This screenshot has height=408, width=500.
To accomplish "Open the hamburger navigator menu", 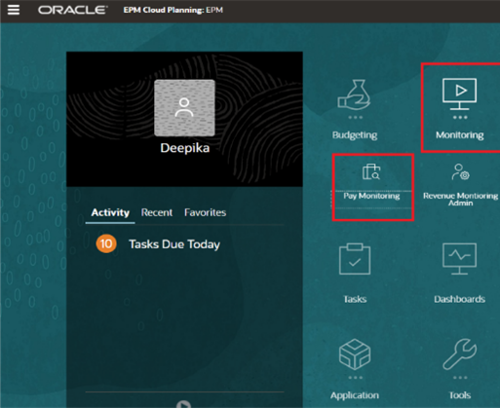I will (x=13, y=10).
